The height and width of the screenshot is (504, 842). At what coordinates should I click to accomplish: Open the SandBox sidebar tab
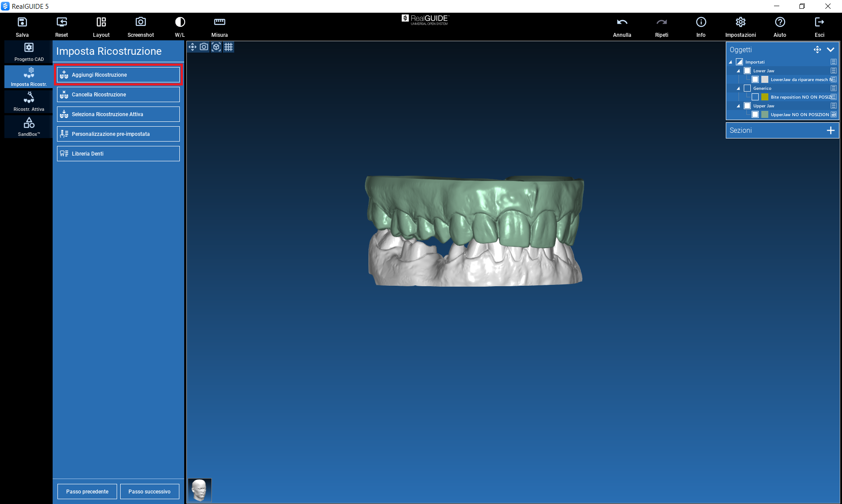[29, 127]
